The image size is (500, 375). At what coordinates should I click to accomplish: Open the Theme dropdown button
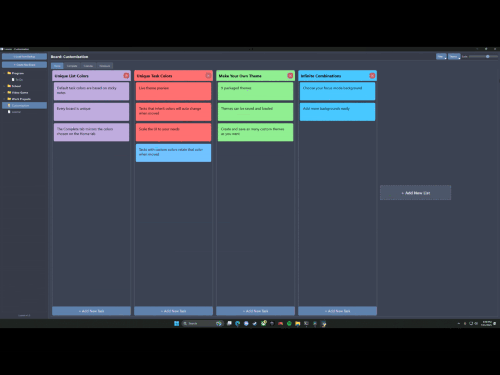click(x=454, y=57)
